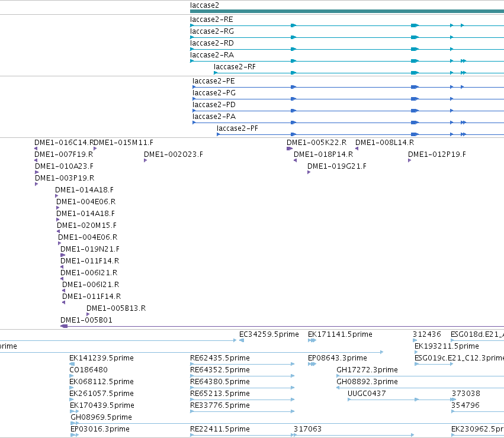Select the DME1-016C14.R feature label
This screenshot has width=504, height=438.
(64, 143)
